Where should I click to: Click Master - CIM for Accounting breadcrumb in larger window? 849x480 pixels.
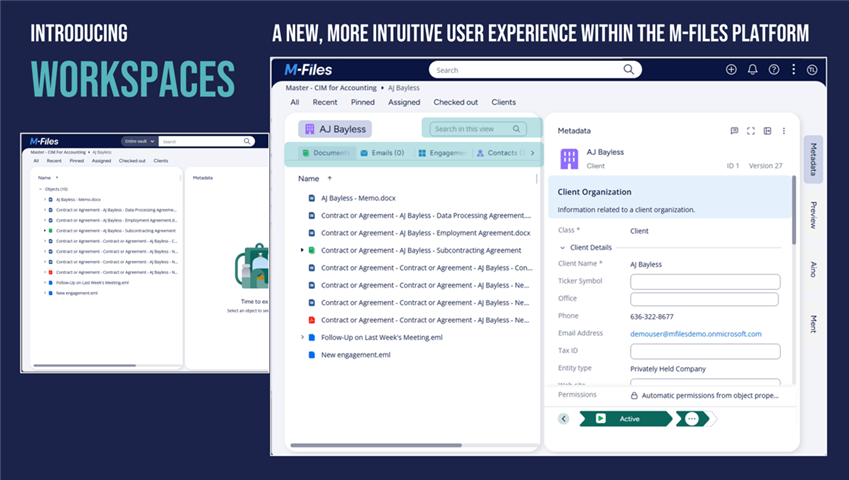tap(331, 88)
